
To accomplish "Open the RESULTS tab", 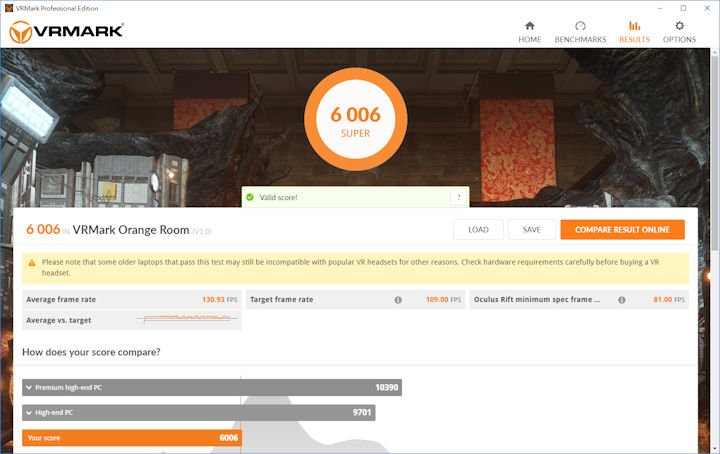I will pyautogui.click(x=634, y=32).
